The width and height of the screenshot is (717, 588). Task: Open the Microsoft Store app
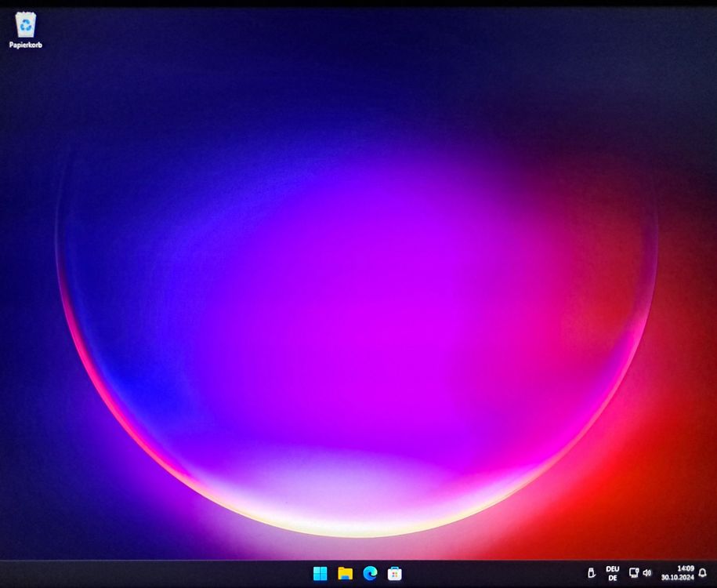point(395,573)
